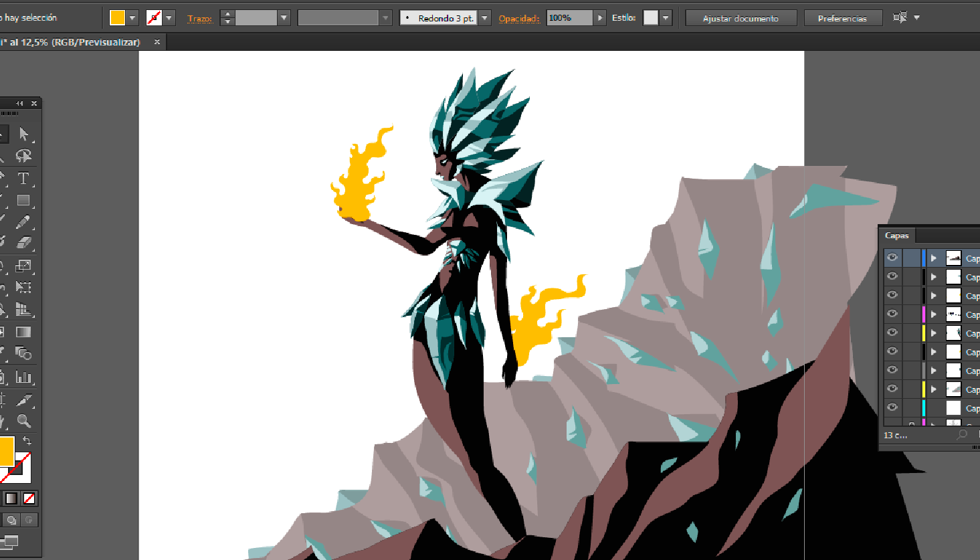Apply gradient mode below the swatches

click(x=11, y=498)
